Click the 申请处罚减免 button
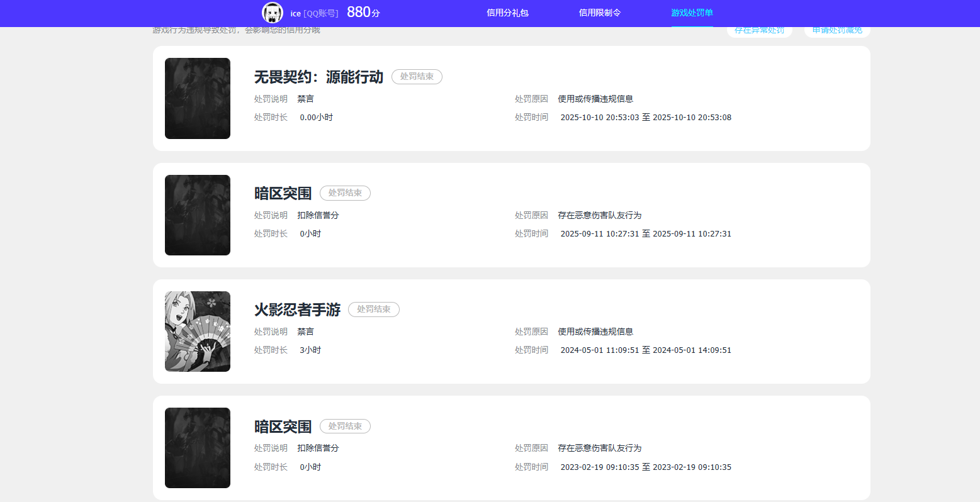Image resolution: width=980 pixels, height=502 pixels. point(837,31)
